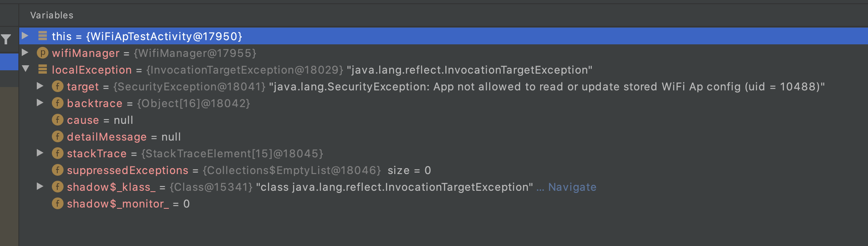
Task: Click the field icon beside backtrace
Action: (x=57, y=103)
